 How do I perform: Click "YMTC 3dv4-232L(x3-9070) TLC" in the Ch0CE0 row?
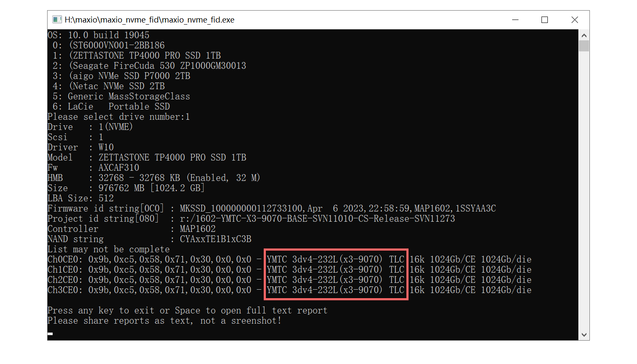[x=335, y=260]
